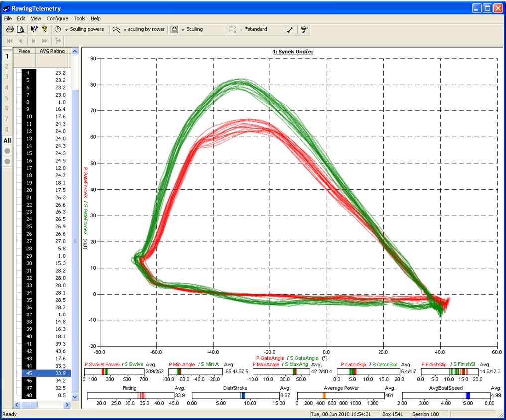Click the Average Power gauge bar
Viewport: 506px width, 420px height.
[341, 395]
